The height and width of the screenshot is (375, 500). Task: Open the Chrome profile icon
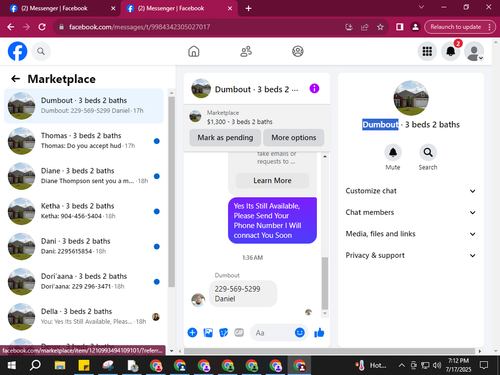click(x=415, y=27)
